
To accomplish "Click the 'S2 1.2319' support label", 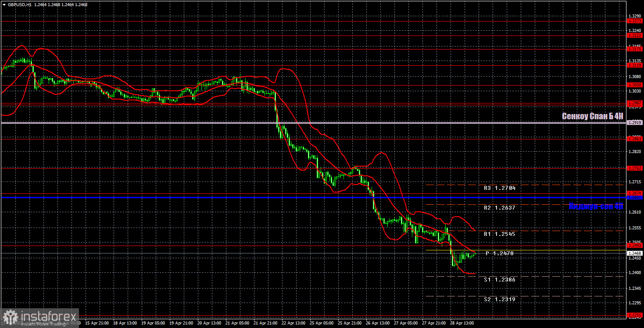I will (x=500, y=299).
